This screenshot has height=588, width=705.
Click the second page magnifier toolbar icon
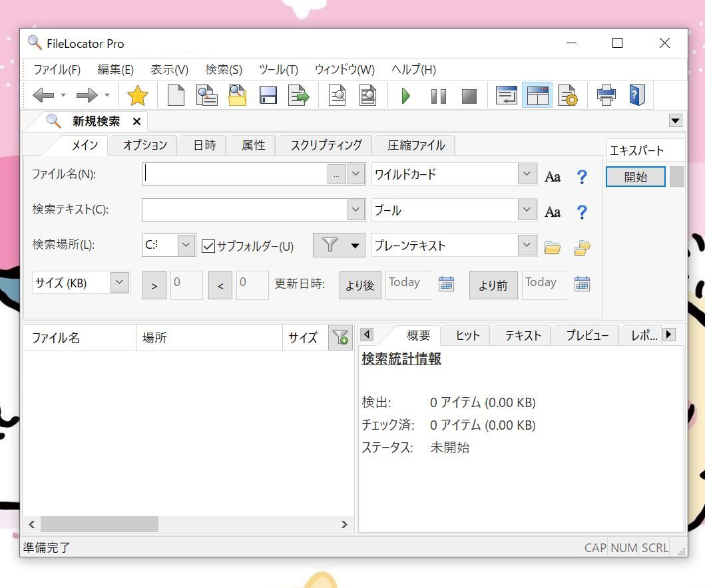coord(367,95)
